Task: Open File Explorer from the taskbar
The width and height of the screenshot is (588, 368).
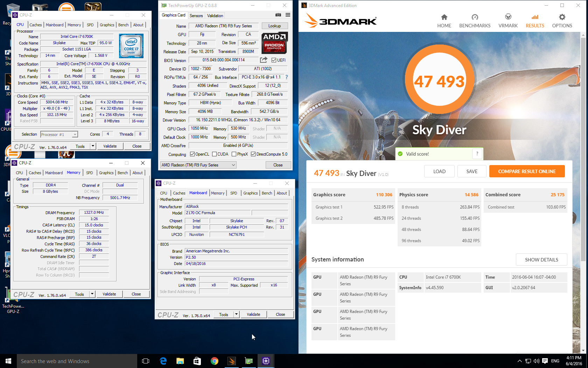Action: (x=180, y=361)
